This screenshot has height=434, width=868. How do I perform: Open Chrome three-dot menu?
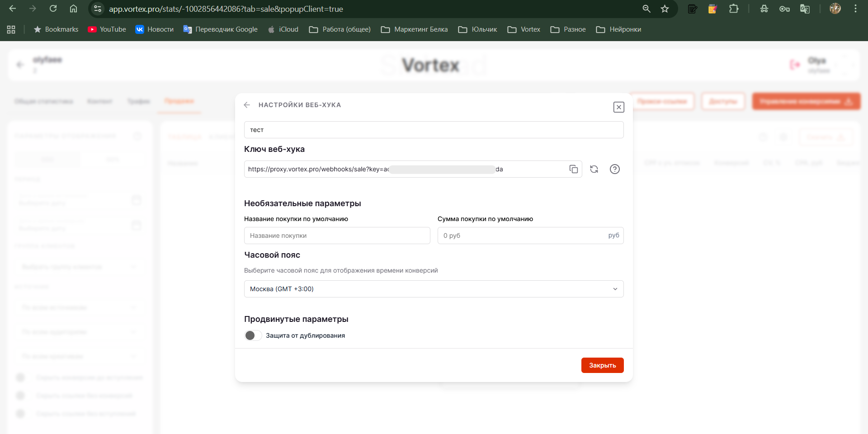click(x=855, y=9)
